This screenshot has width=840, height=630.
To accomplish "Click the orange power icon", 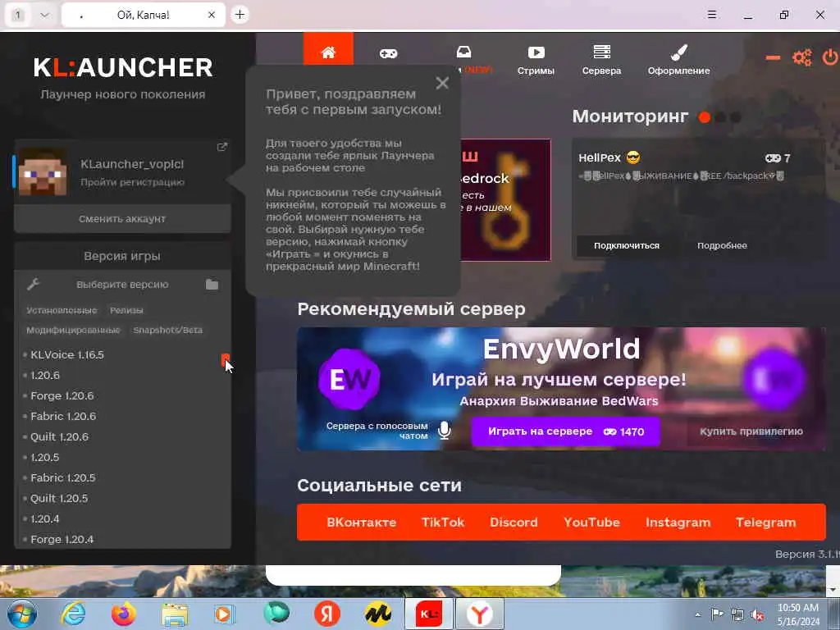I will (830, 57).
